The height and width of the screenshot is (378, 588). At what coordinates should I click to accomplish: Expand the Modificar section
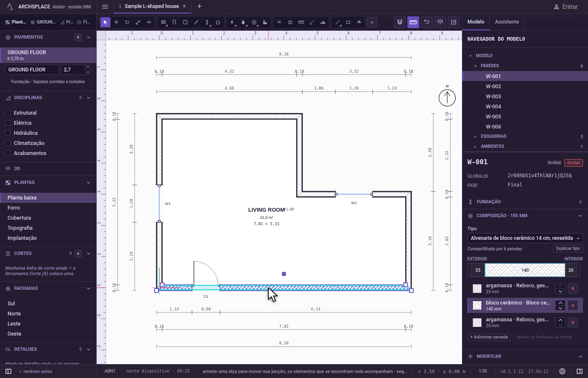coord(525,356)
